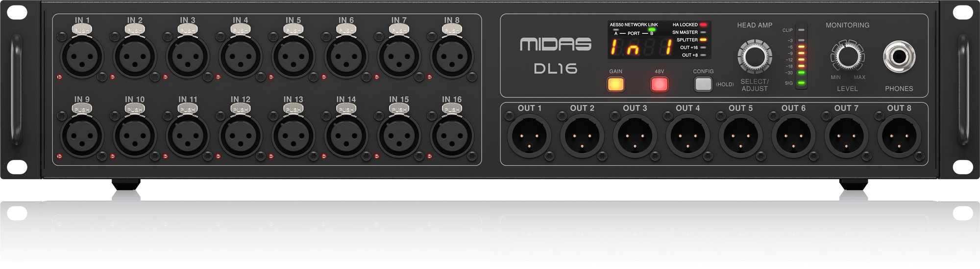Click the MONITORING level knob
980x269 pixels.
coord(847,56)
